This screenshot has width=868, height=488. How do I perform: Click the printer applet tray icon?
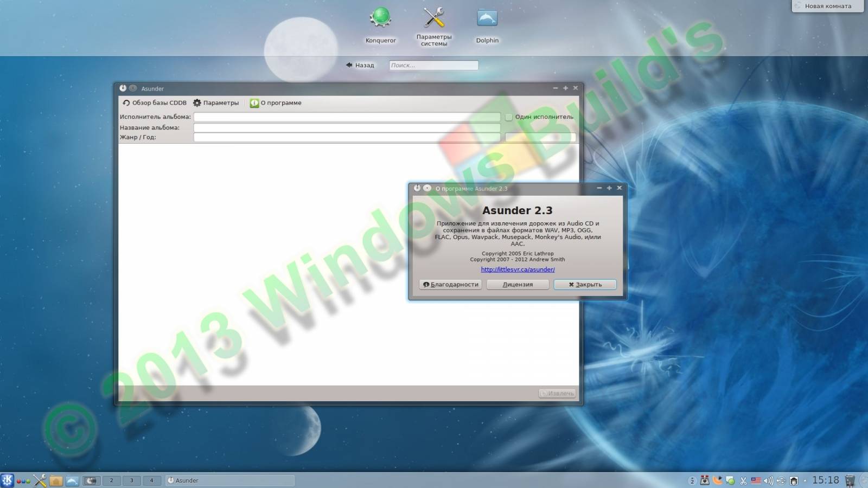pos(794,480)
